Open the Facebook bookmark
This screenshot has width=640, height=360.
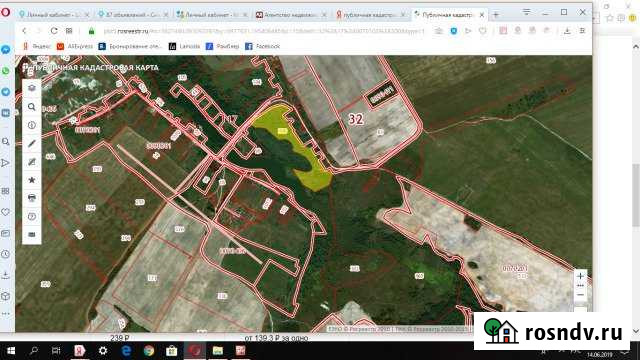pos(262,47)
